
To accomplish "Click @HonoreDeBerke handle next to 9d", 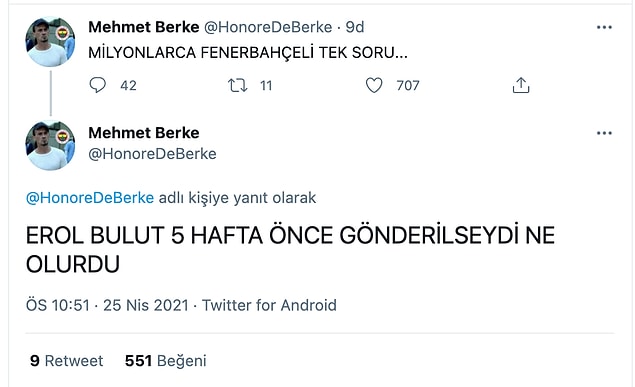I will 268,27.
